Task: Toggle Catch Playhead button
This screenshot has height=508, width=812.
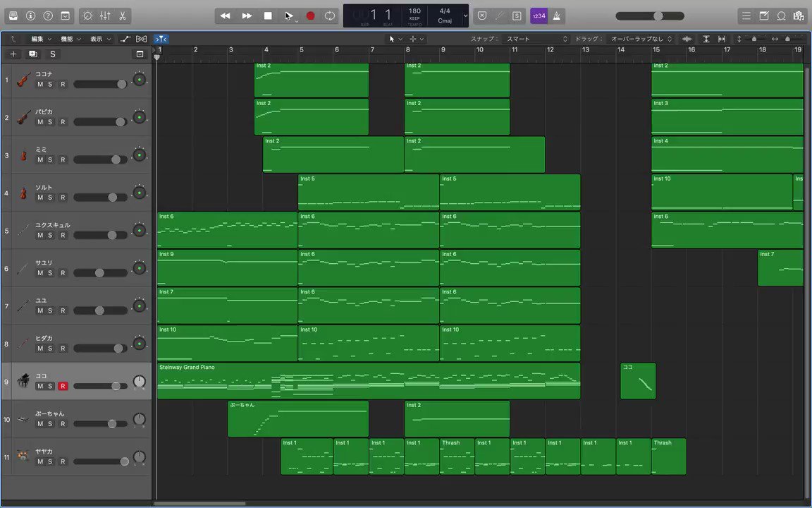Action: [x=161, y=39]
